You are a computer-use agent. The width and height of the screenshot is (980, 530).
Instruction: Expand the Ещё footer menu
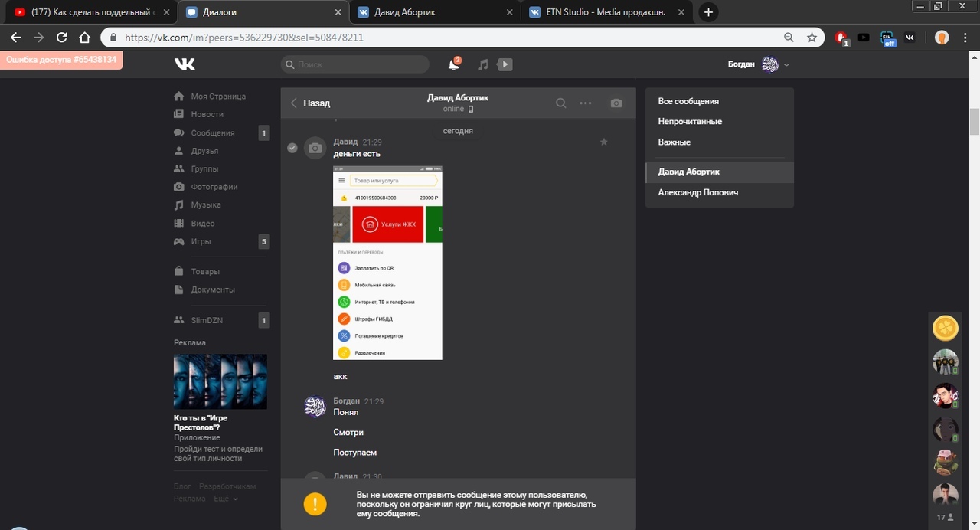tap(225, 499)
